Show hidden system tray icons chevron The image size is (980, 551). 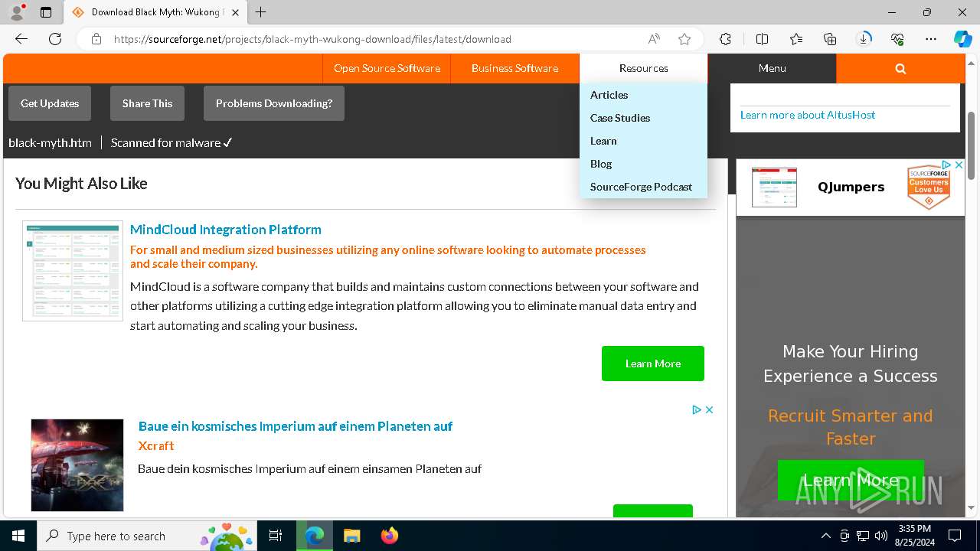[825, 536]
